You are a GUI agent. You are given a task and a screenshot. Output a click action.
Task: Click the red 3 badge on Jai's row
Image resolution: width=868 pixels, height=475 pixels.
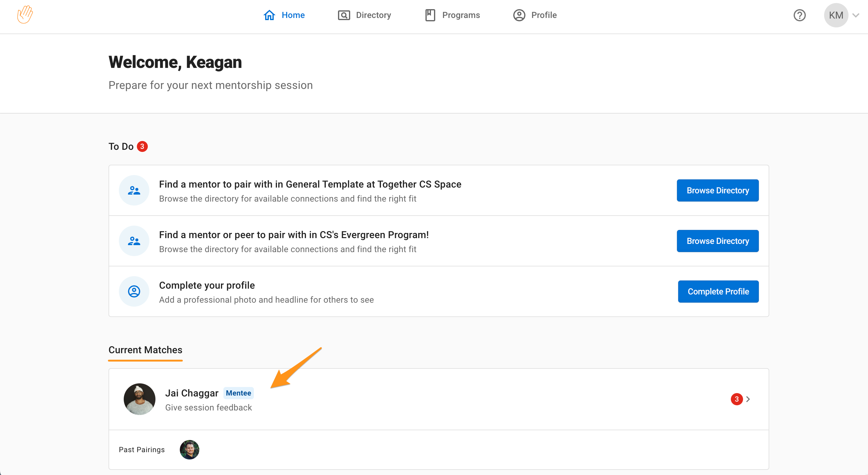[737, 399]
